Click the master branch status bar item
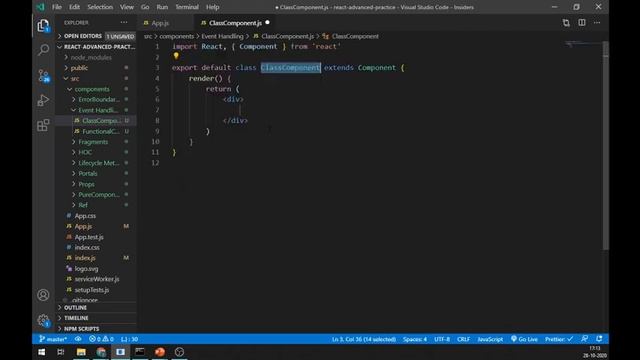The width and height of the screenshot is (640, 360). point(53,339)
